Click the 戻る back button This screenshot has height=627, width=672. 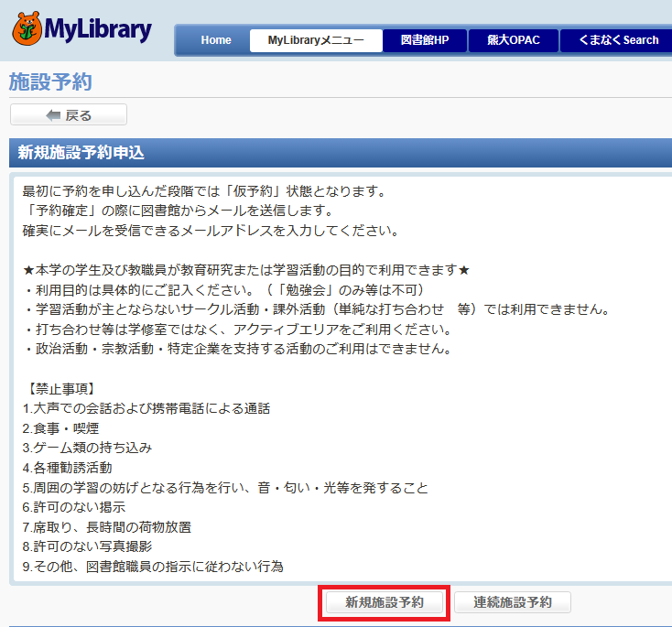[x=69, y=114]
